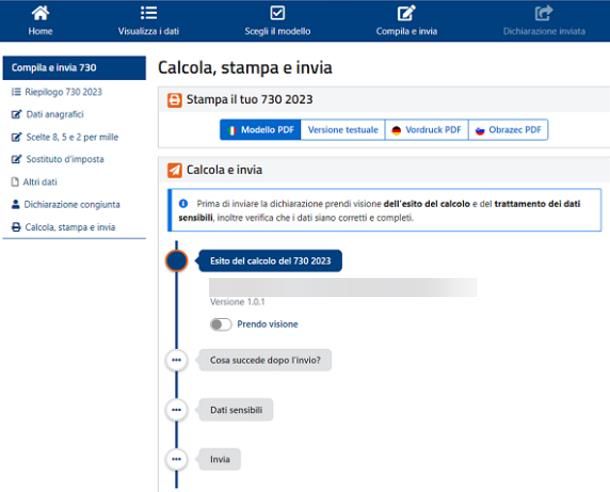Open the Invia step label
The height and width of the screenshot is (492, 610).
tap(220, 459)
